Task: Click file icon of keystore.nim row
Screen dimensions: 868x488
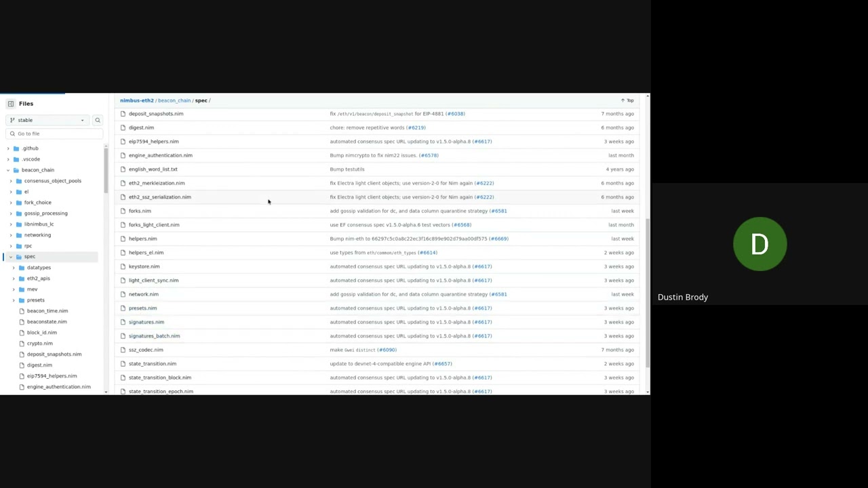Action: coord(123,266)
